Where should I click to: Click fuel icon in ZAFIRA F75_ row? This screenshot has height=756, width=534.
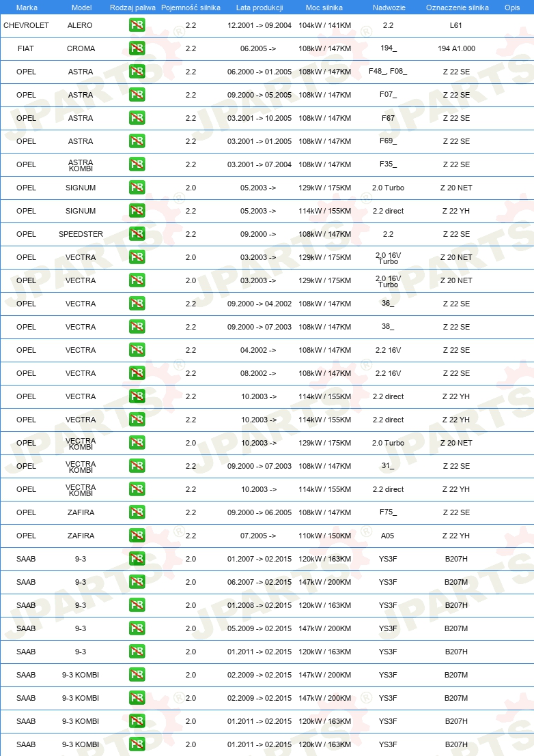pyautogui.click(x=137, y=512)
